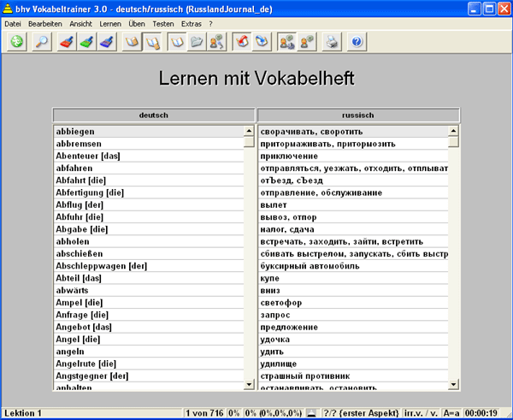Click the russisch list scroll-down arrow
The image size is (513, 420).
[453, 384]
